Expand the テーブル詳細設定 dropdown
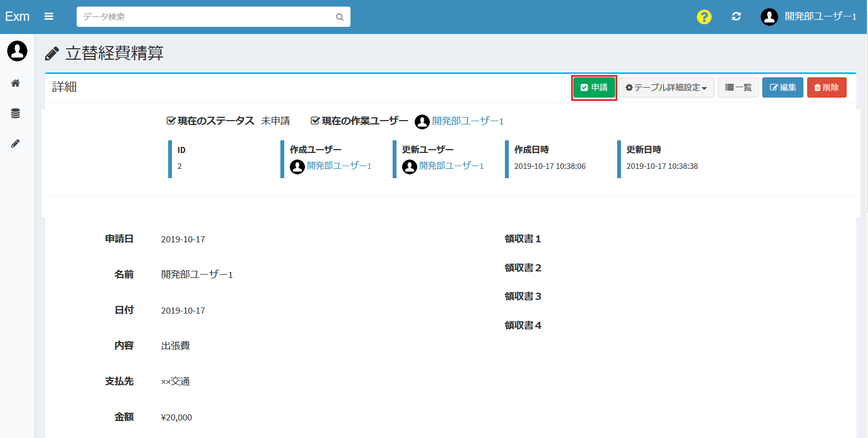Screen dimensions: 868x438 [x=666, y=88]
